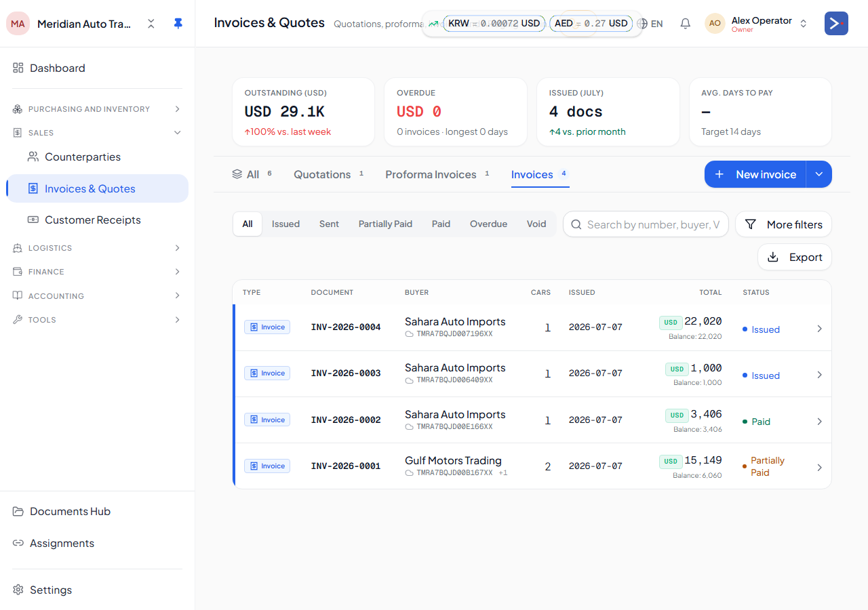Click the Customer Receipts cash icon

point(33,220)
